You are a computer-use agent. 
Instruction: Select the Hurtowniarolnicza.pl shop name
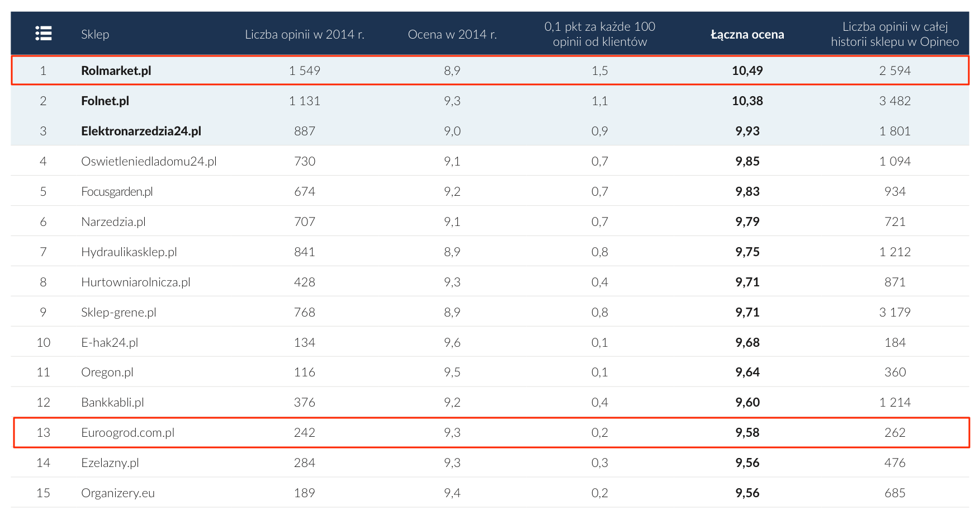pos(136,282)
